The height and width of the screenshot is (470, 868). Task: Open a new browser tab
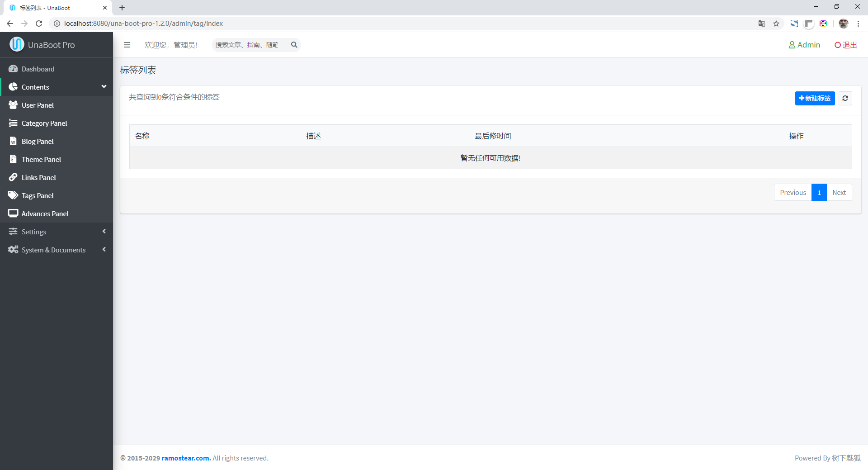tap(122, 8)
